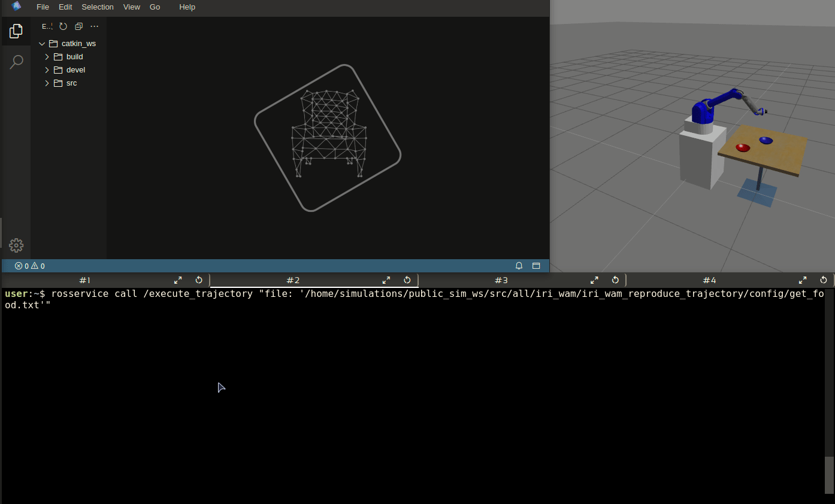This screenshot has height=504, width=835.
Task: Open the Help menu
Action: [187, 7]
